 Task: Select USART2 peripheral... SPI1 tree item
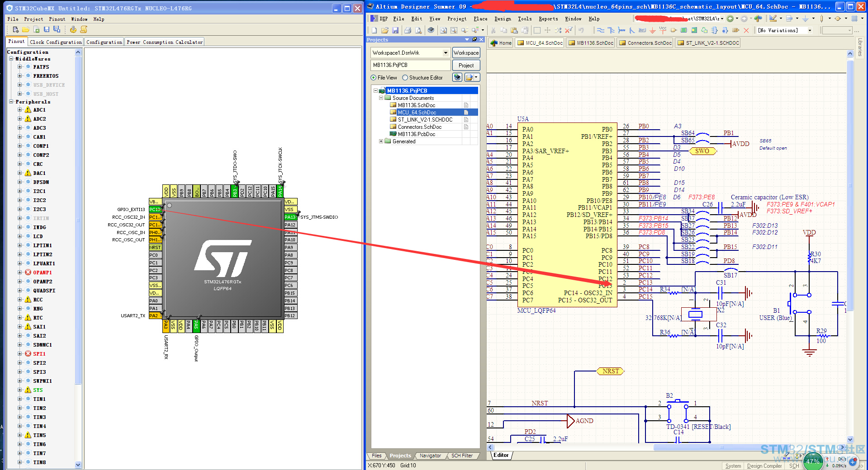tap(39, 354)
